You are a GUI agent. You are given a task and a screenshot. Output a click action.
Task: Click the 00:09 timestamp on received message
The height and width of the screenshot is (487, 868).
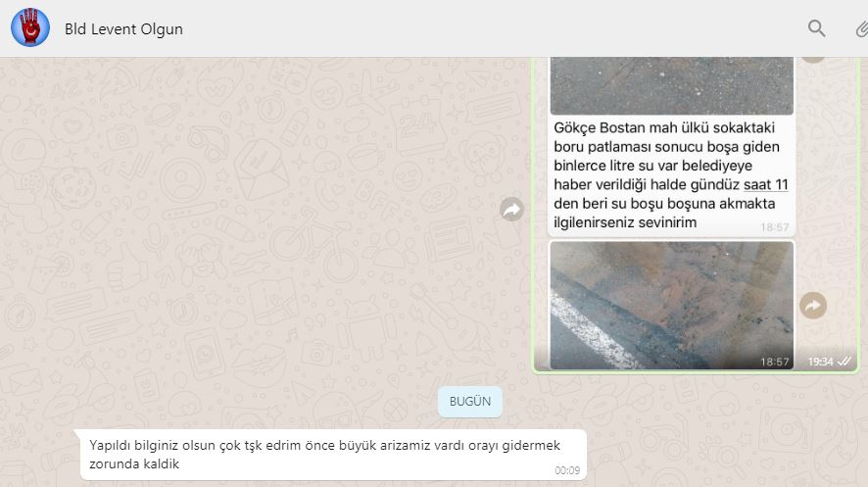pos(567,470)
